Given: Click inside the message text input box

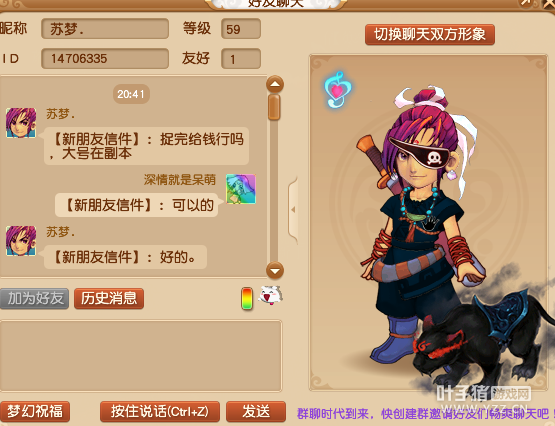Looking at the screenshot, I should (x=141, y=356).
